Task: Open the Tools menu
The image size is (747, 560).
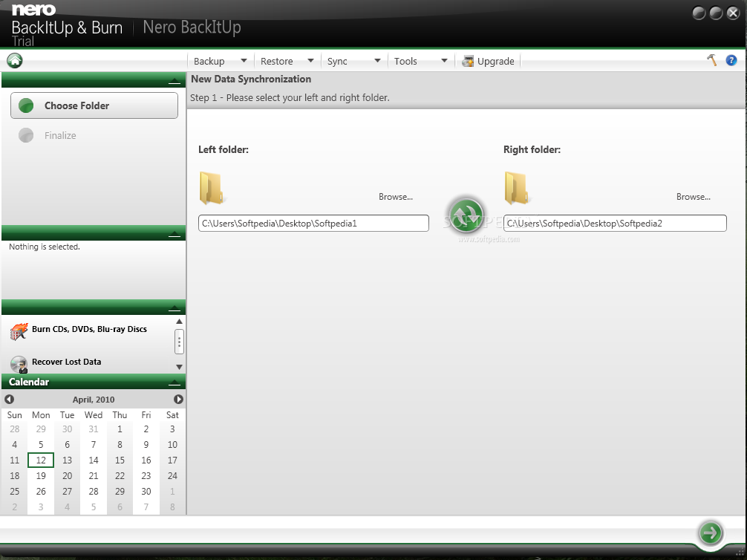Action: pyautogui.click(x=405, y=61)
